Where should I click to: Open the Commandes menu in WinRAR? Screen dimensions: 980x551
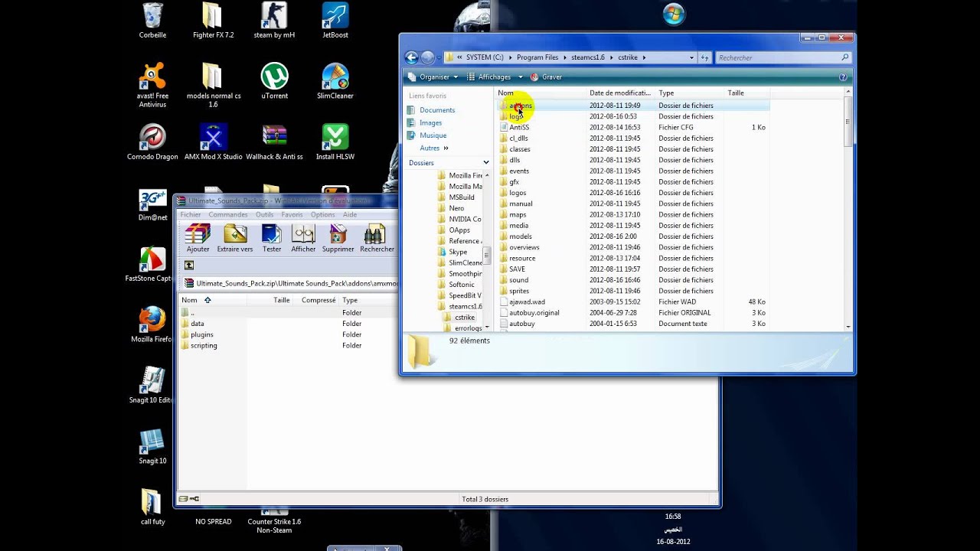(228, 215)
